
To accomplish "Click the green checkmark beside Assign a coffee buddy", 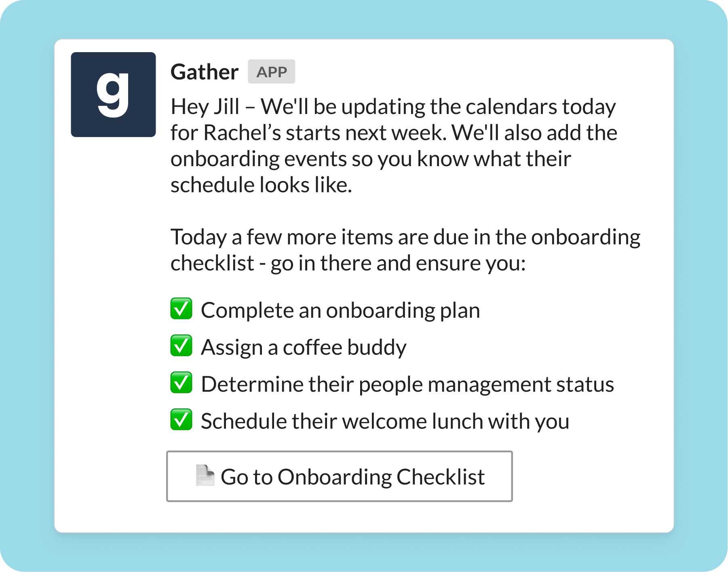I will coord(181,346).
